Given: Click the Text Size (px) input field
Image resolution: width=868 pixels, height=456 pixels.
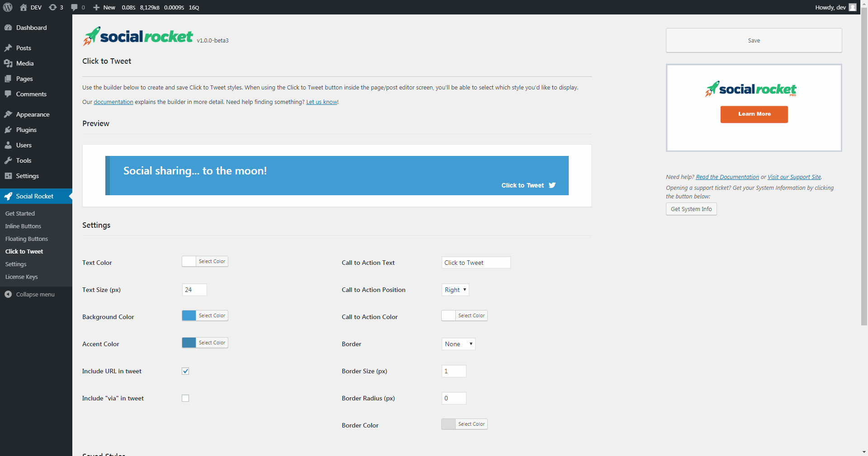Looking at the screenshot, I should [194, 290].
